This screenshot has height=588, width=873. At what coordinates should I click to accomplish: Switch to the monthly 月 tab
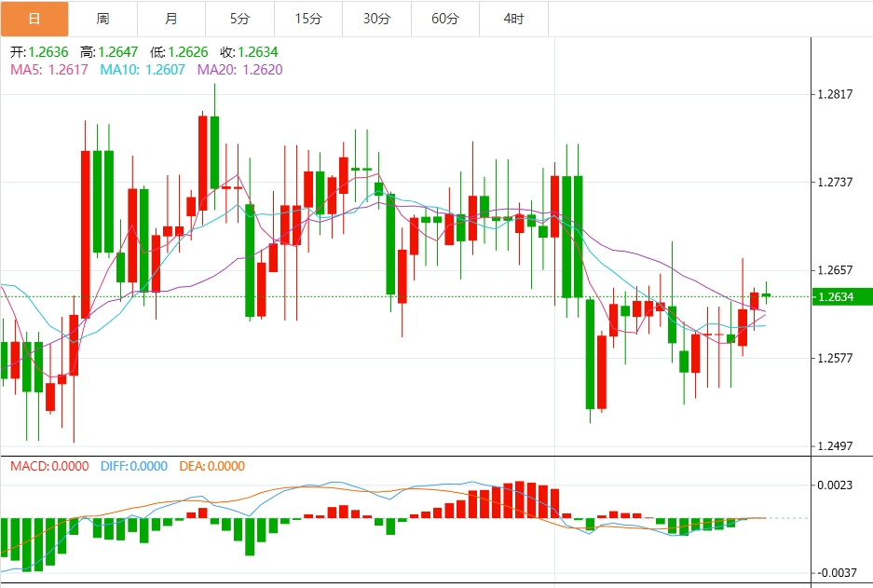171,19
